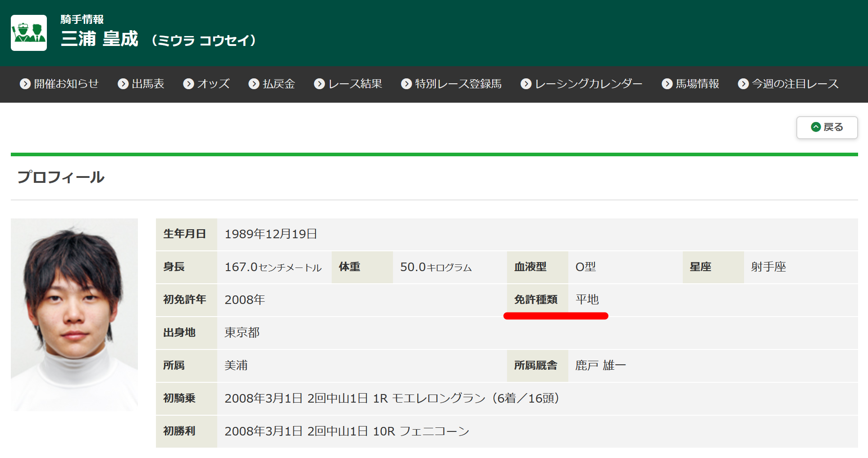Click the jockey name 三浦 皇成 heading

click(100, 39)
